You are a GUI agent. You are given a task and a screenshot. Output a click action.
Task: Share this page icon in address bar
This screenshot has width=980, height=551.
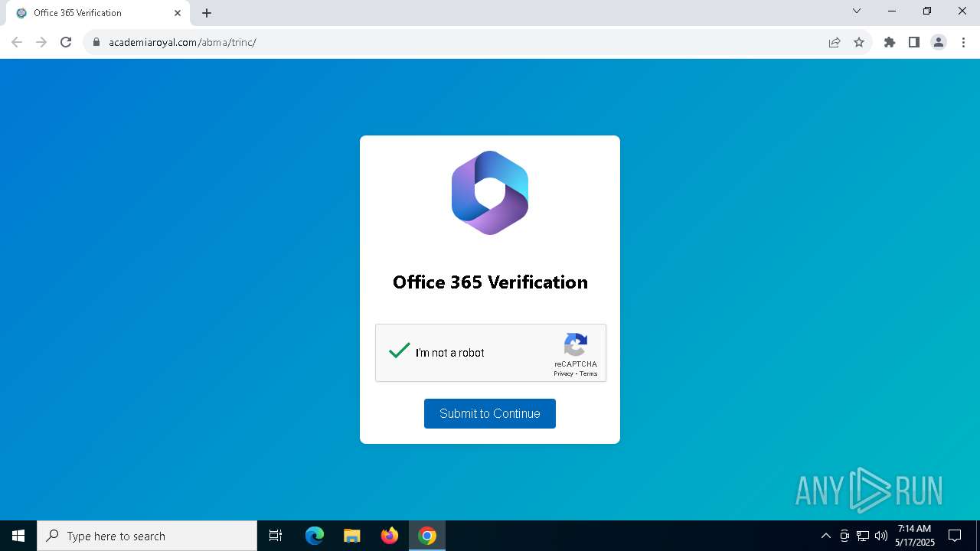835,42
